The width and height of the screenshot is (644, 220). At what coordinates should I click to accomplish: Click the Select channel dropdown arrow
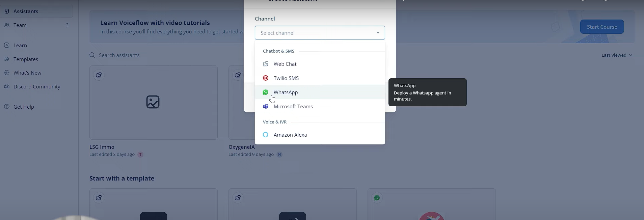378,33
